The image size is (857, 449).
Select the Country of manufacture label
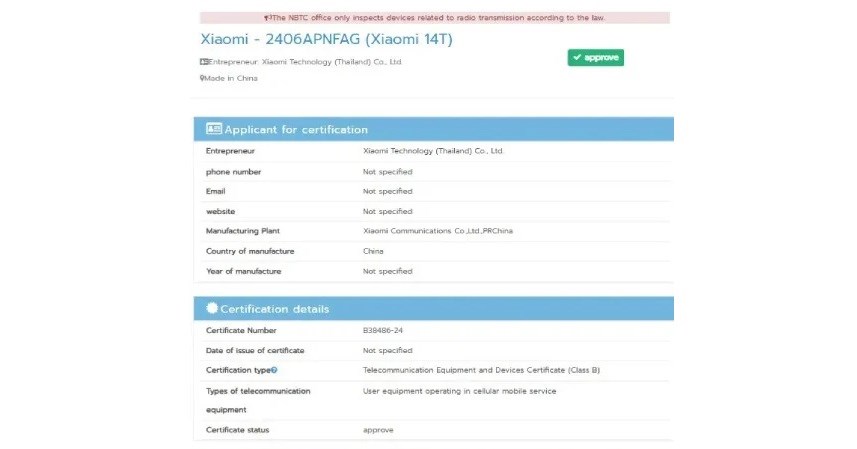[250, 251]
